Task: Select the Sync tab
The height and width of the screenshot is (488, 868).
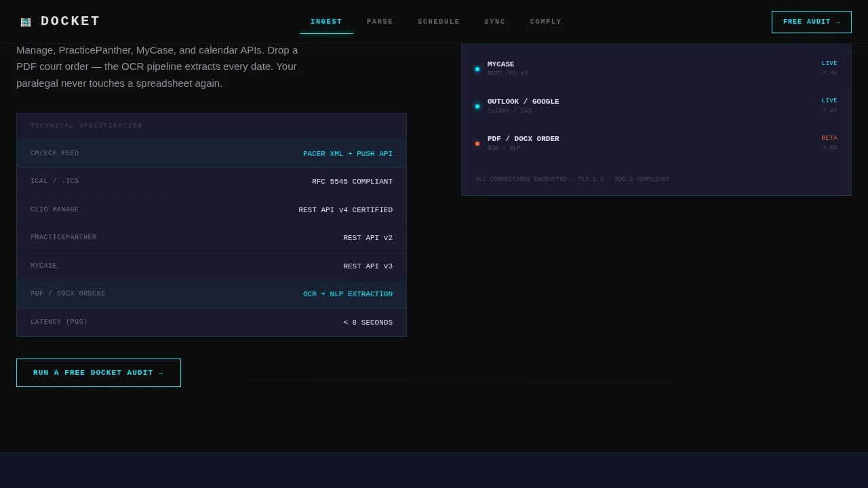Action: [x=495, y=22]
